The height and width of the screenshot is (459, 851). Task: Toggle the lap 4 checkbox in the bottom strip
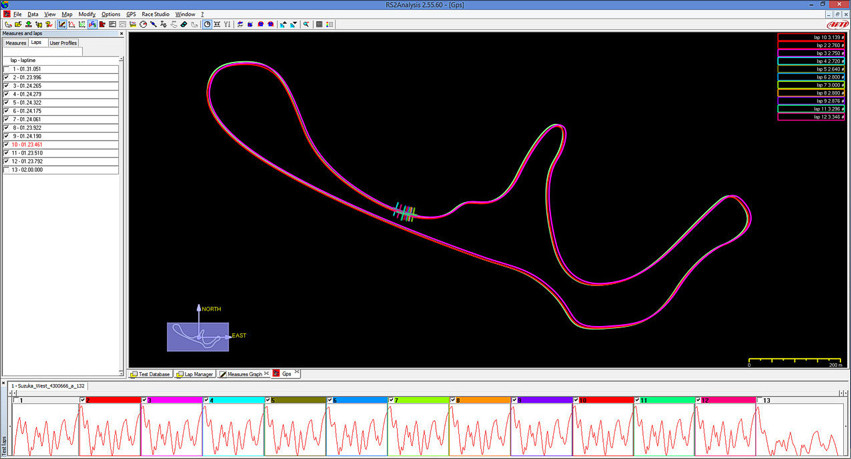tap(206, 400)
